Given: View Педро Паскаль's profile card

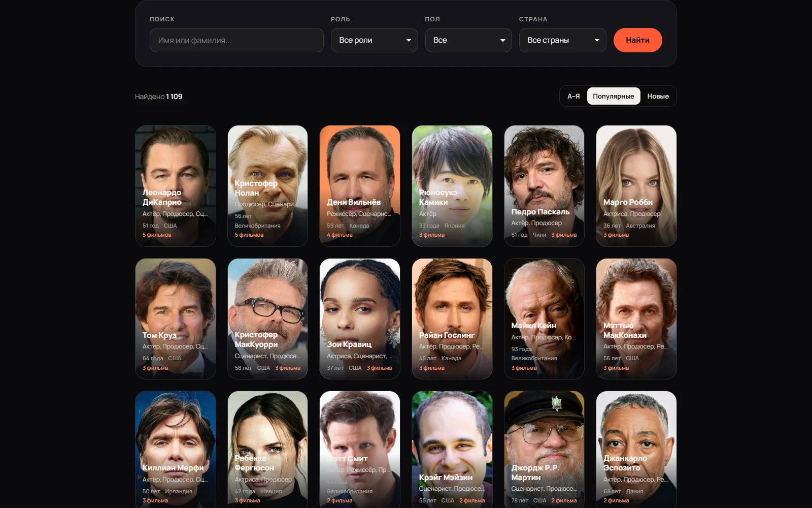Looking at the screenshot, I should click(544, 186).
